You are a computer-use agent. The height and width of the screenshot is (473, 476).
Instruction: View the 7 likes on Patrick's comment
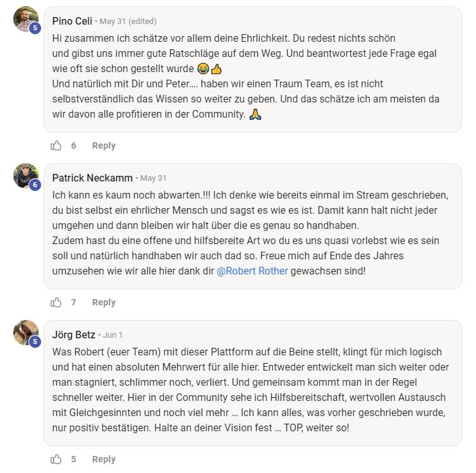click(73, 302)
